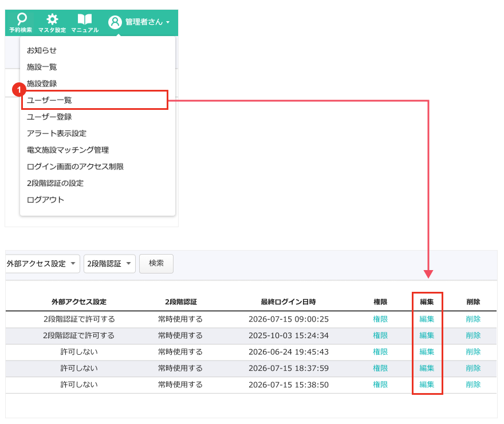Image resolution: width=504 pixels, height=424 pixels.
Task: Delete the 2026-06-24 19:45:43 row
Action: pos(473,352)
